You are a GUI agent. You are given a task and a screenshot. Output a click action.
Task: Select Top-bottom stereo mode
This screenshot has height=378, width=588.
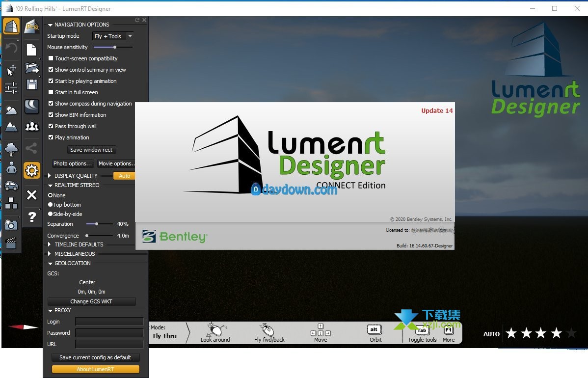click(50, 205)
